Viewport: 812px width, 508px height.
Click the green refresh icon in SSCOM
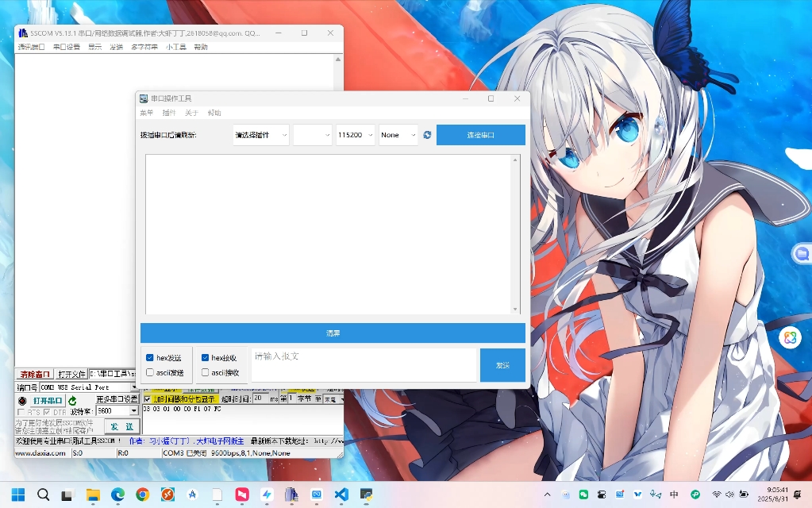click(x=72, y=401)
